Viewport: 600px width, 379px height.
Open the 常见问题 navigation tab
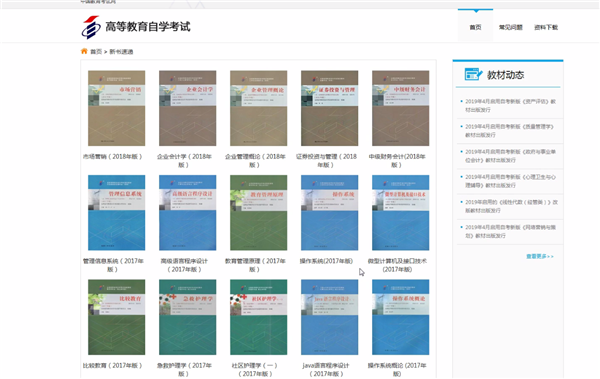510,27
